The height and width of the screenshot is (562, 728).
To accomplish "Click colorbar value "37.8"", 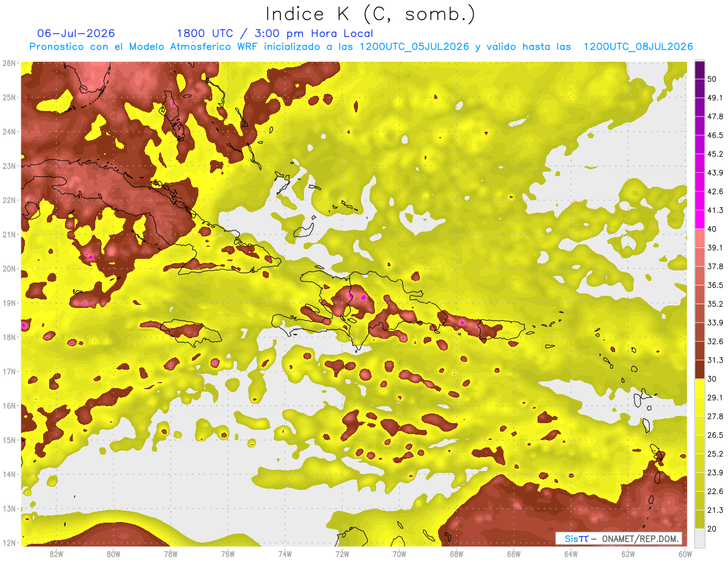I will [x=715, y=266].
